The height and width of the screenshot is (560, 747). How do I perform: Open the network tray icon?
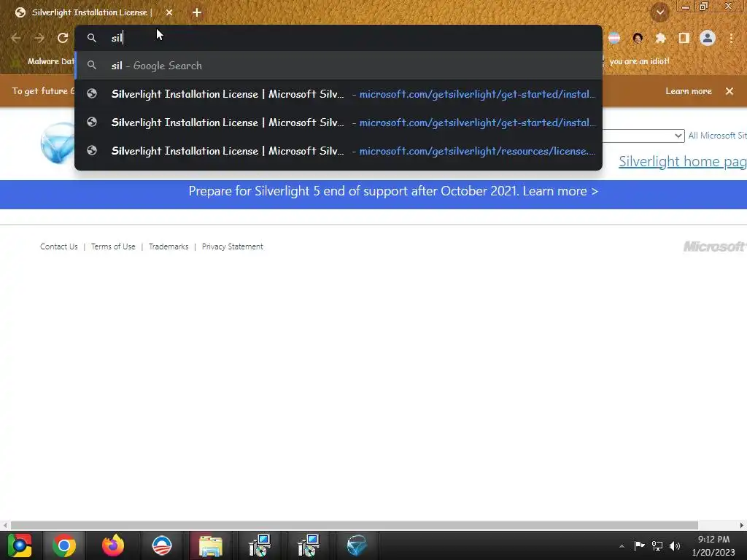657,545
